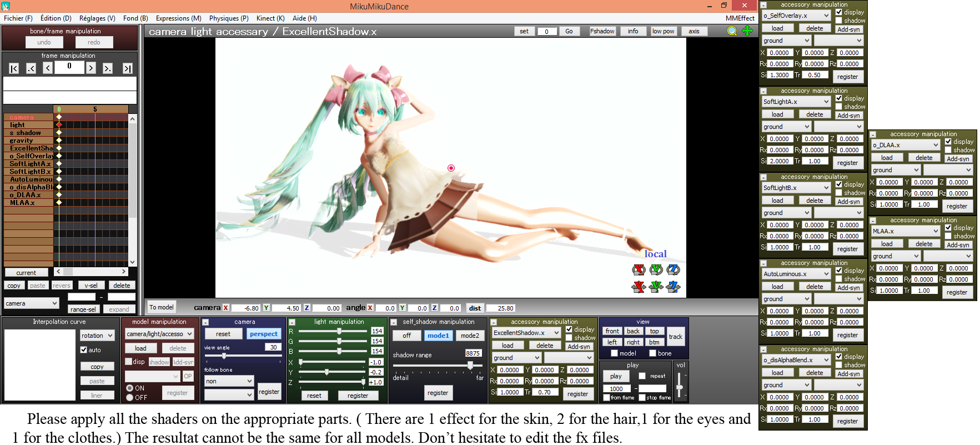Click the Fshadow button

[602, 31]
